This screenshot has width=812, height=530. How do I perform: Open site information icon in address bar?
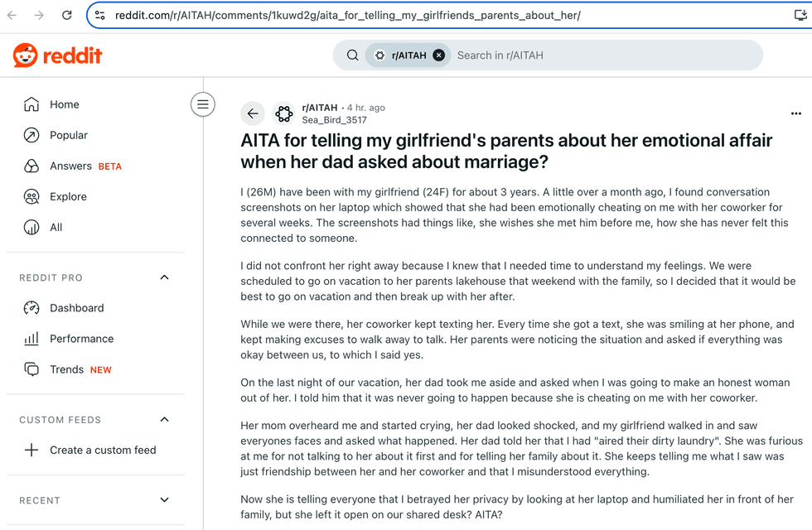tap(100, 15)
